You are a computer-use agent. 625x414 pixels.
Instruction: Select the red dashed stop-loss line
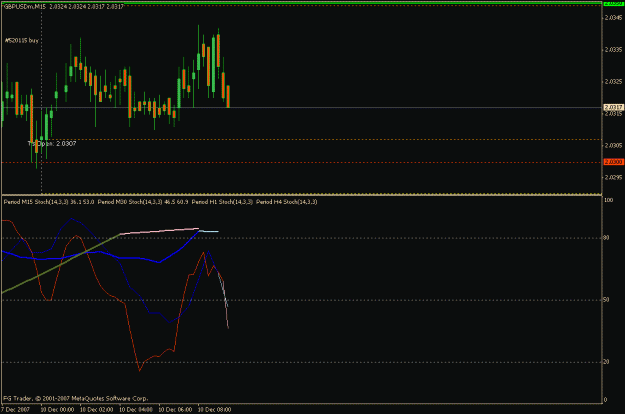(301, 163)
